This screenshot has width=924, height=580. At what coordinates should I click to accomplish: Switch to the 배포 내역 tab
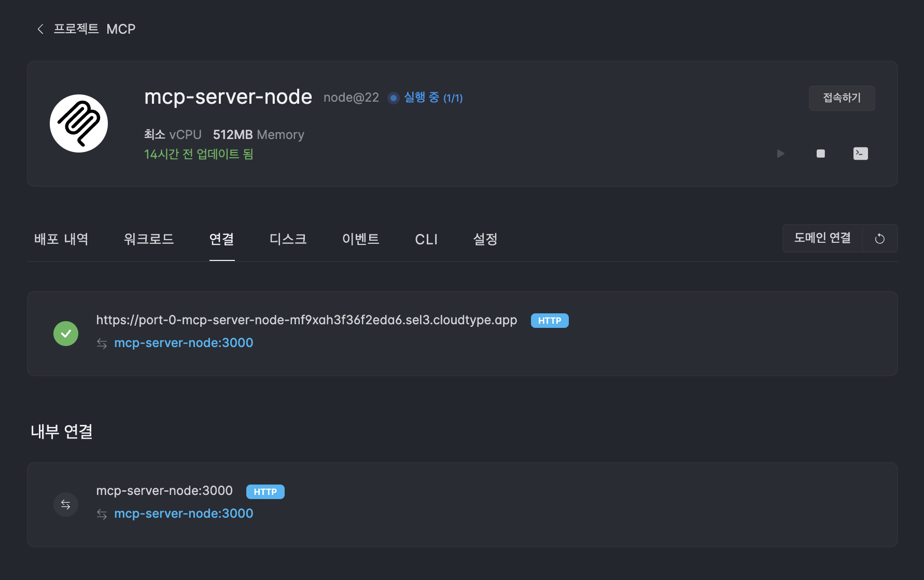pyautogui.click(x=61, y=239)
